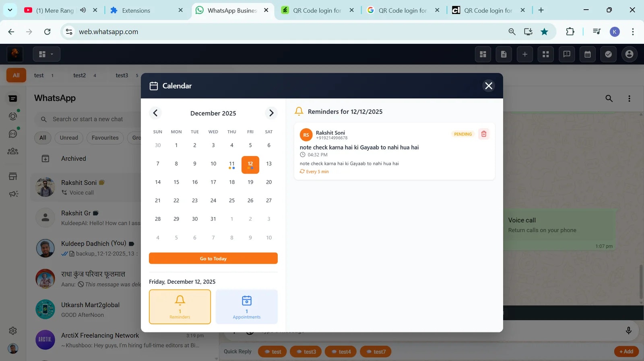Open the Archived chats row

[86, 158]
